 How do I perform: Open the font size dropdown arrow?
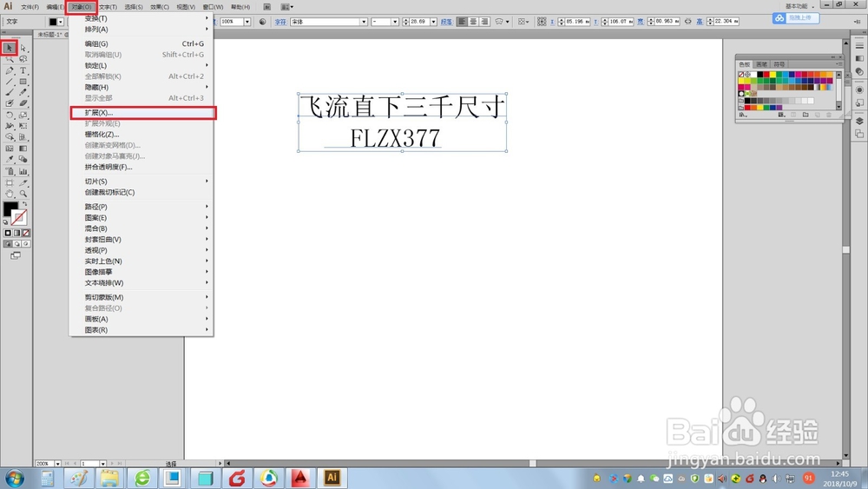click(x=433, y=22)
